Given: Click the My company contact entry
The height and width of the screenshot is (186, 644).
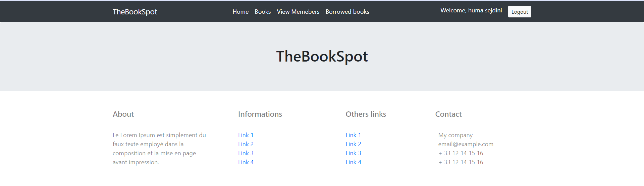Looking at the screenshot, I should click(455, 135).
